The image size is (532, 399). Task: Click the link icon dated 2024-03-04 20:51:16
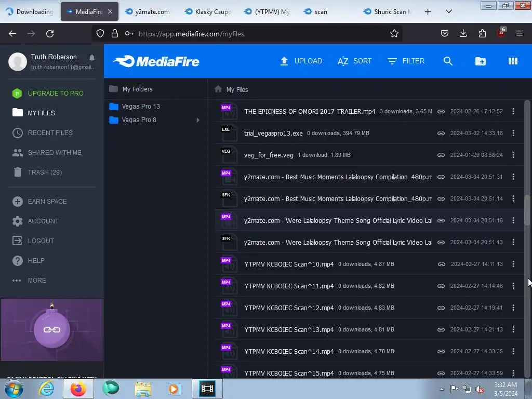point(441,220)
